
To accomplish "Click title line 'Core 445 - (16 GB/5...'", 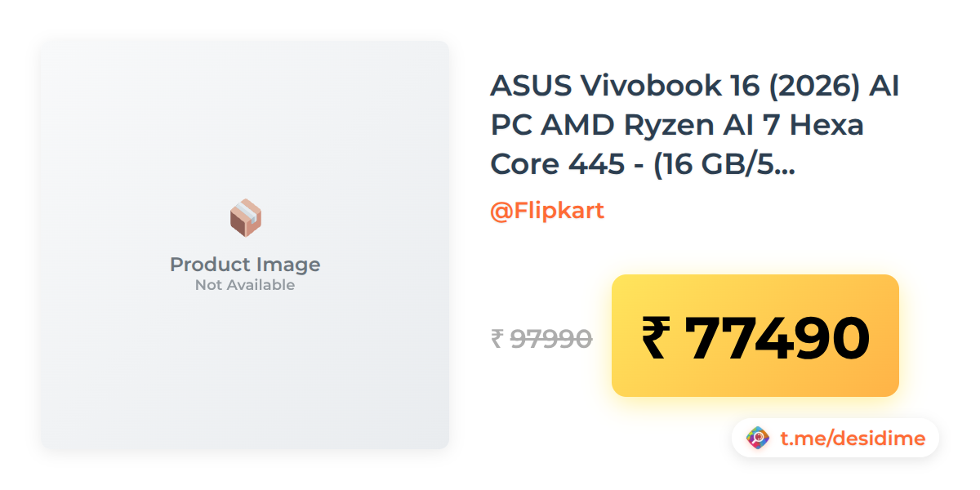I will coord(643,164).
